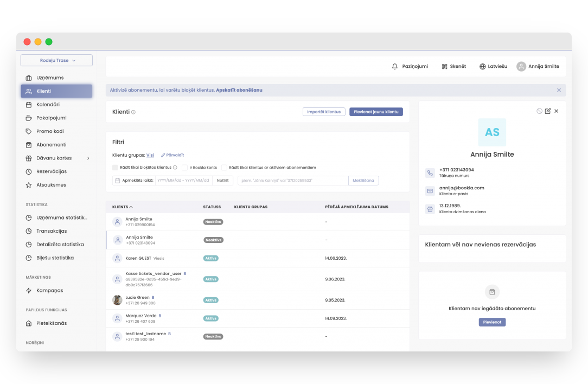The width and height of the screenshot is (588, 384).
Task: Open the Latviešu language selector
Action: click(493, 66)
